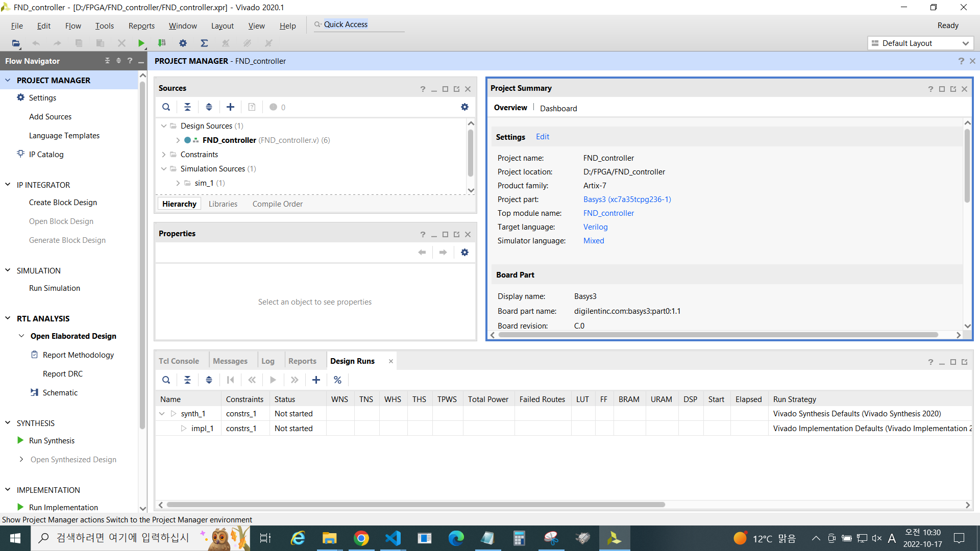980x551 pixels.
Task: Collapse Open Elaborated Design
Action: click(x=21, y=336)
